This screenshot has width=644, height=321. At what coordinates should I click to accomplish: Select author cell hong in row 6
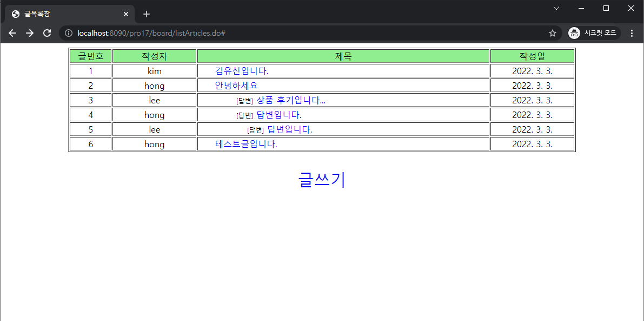tap(155, 145)
